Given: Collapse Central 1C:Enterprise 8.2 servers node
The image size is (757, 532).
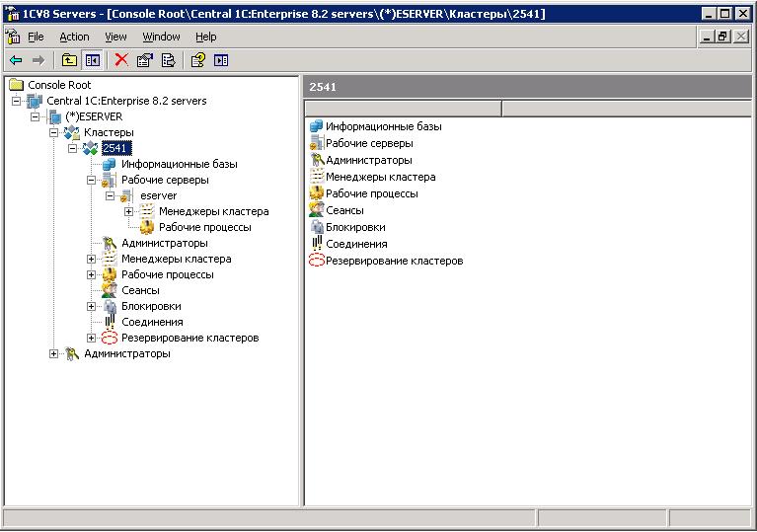Looking at the screenshot, I should click(x=17, y=101).
